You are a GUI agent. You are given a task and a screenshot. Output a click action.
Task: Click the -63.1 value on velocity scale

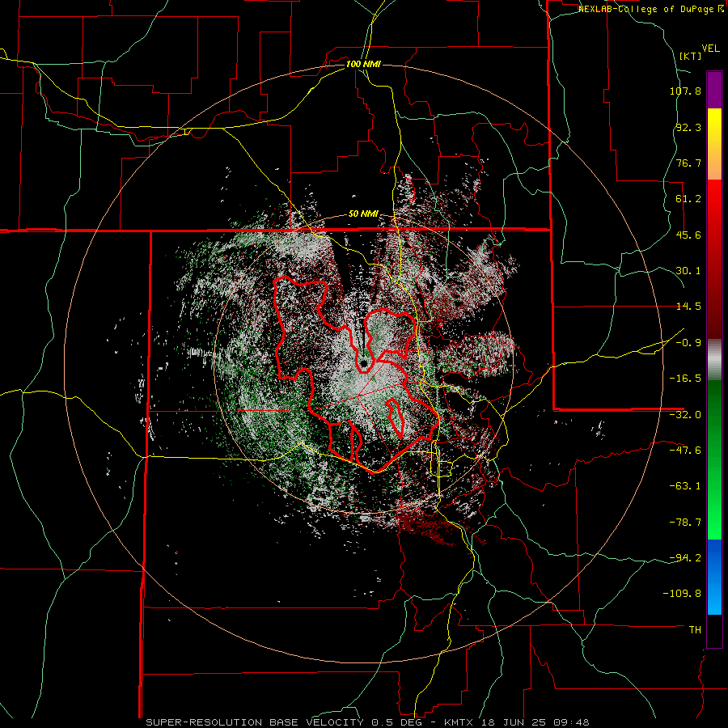[x=685, y=486]
